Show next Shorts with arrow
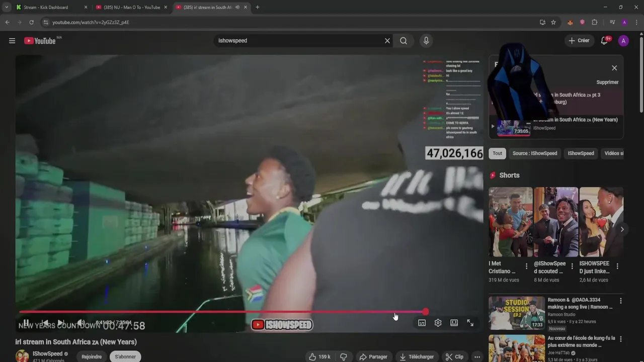Viewport: 644px width, 362px height. pos(622,229)
